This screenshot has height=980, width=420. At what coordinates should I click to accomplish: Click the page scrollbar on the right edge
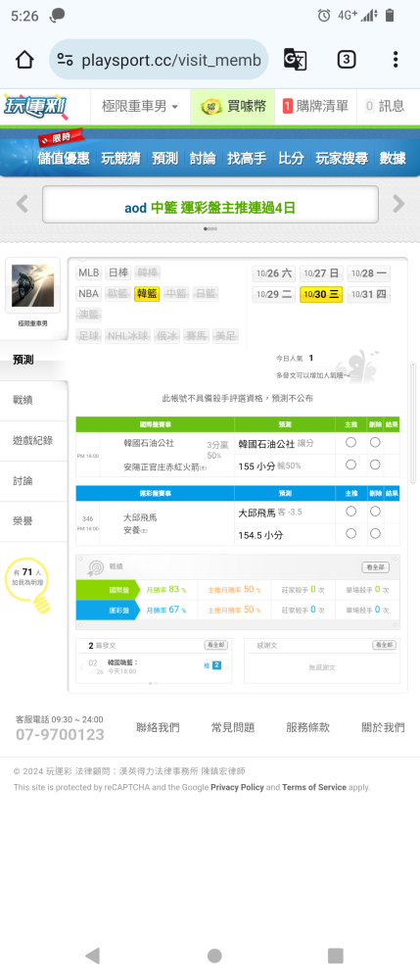coord(412,423)
